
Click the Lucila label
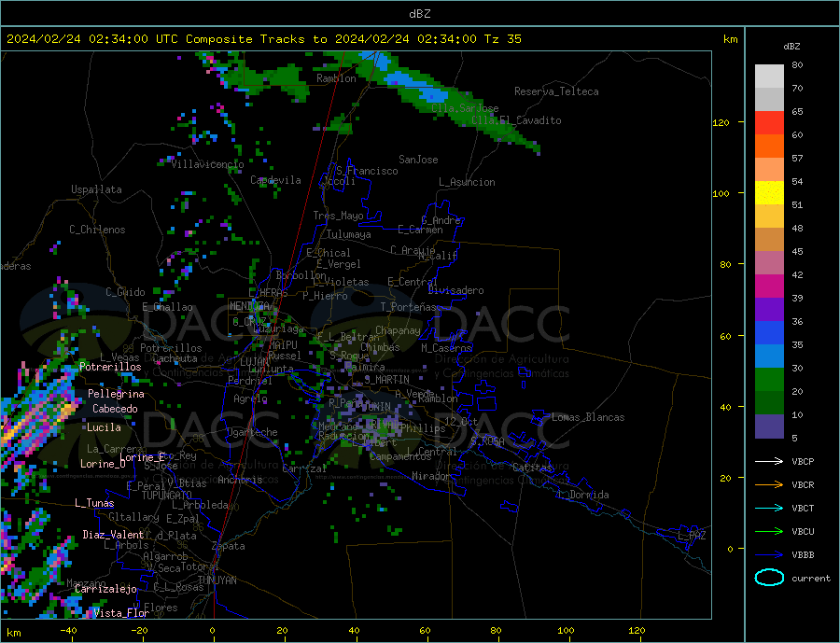click(x=104, y=427)
